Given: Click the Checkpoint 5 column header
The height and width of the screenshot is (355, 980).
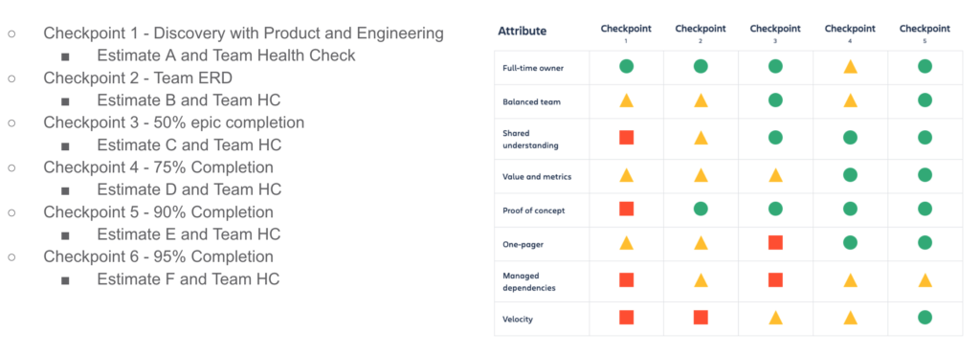Looking at the screenshot, I should pyautogui.click(x=925, y=33).
